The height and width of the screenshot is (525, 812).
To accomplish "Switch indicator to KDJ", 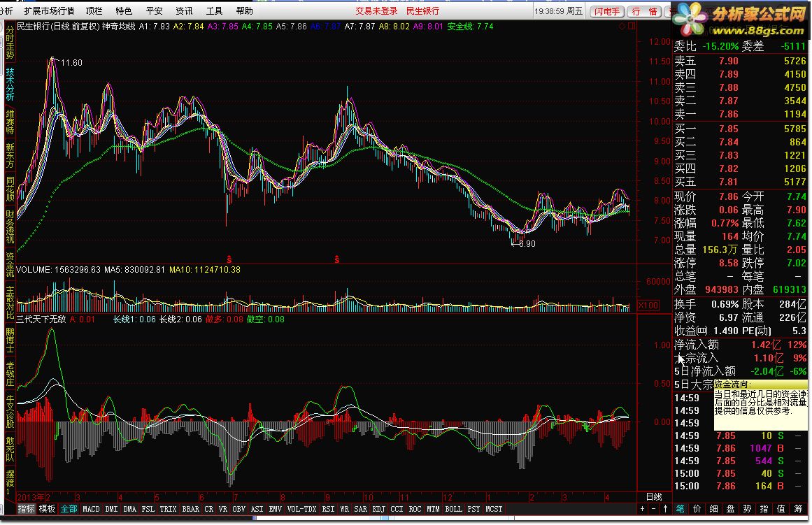I will click(x=378, y=509).
